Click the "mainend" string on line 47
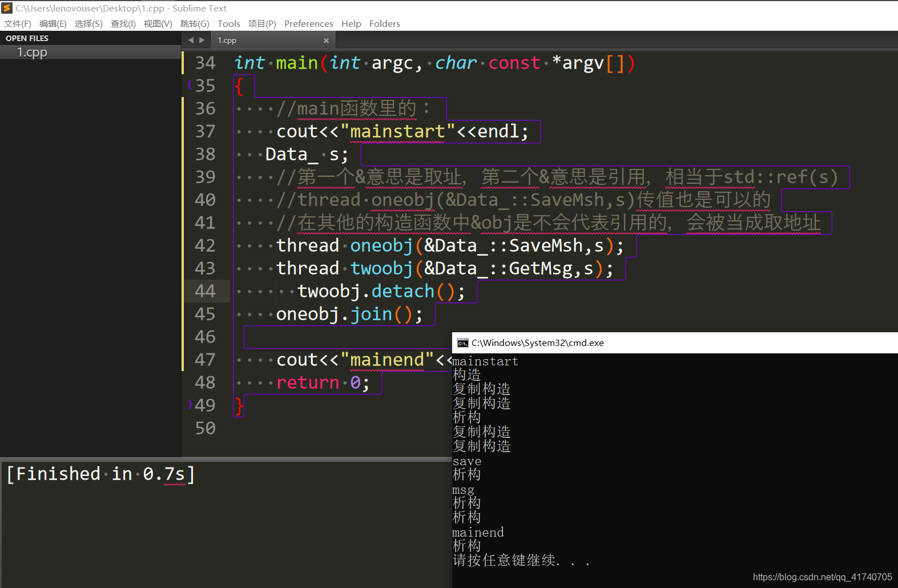 (387, 360)
